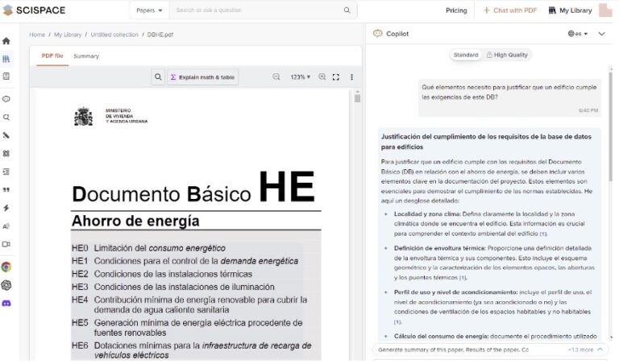619x364 pixels.
Task: Open the Home icon in left sidebar
Action: pos(6,41)
